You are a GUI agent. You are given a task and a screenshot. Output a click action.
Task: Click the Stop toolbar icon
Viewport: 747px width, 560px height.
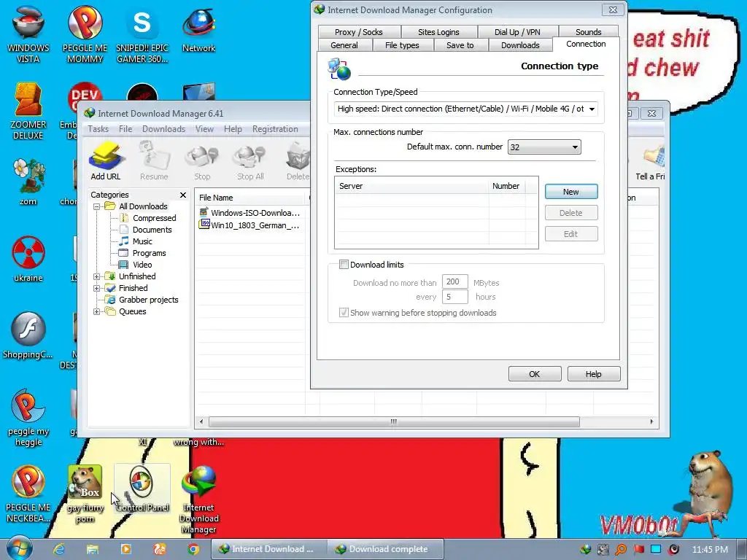pos(202,161)
